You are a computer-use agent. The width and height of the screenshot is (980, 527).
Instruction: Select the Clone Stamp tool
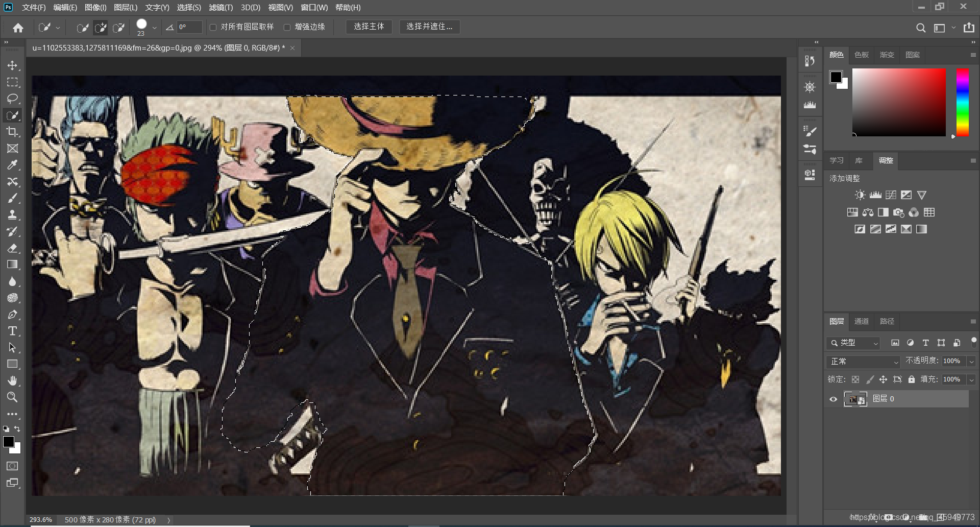pos(12,214)
